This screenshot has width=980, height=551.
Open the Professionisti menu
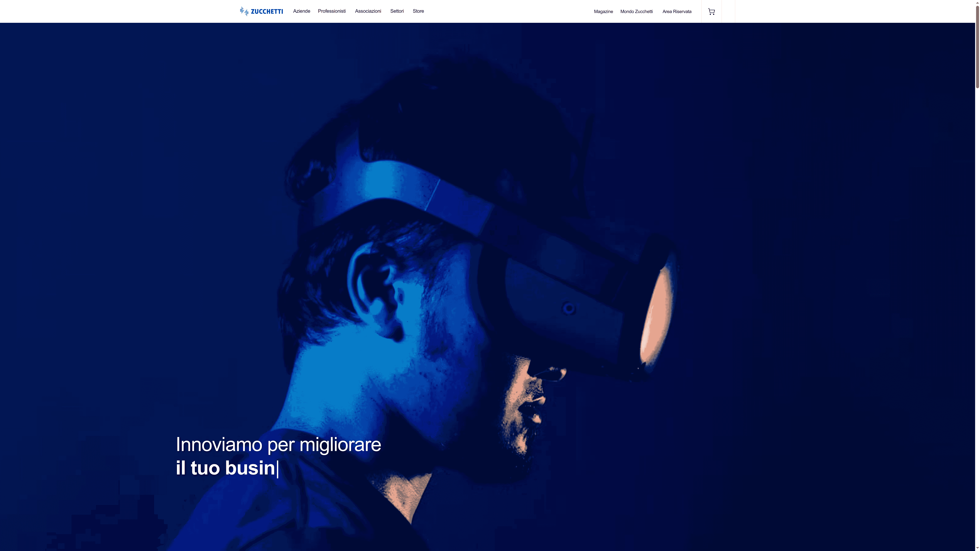pyautogui.click(x=331, y=11)
